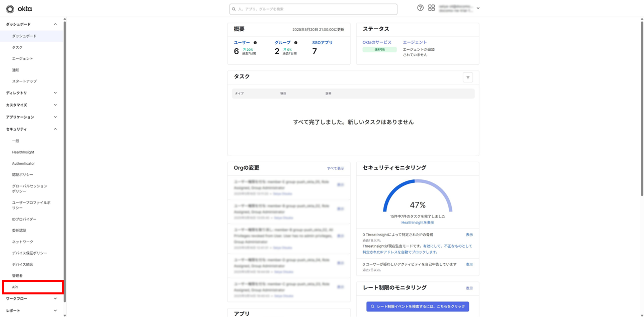Expand the ディレクトリ sidebar section
The width and height of the screenshot is (644, 317).
pyautogui.click(x=55, y=93)
